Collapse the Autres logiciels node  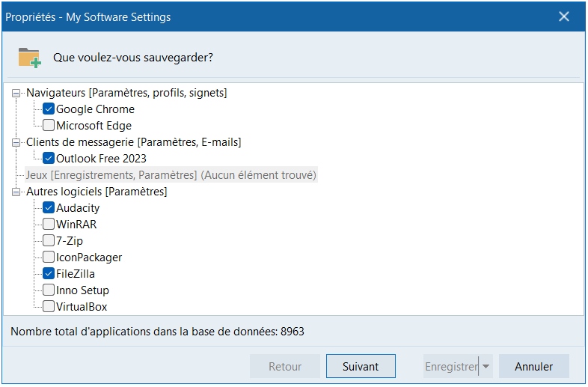pos(17,192)
